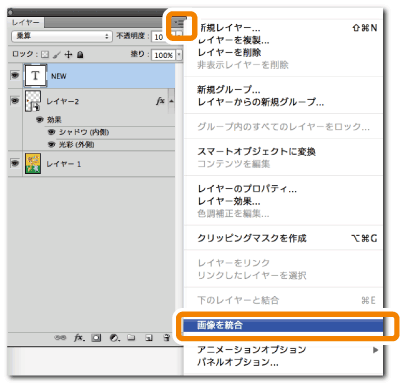
Task: Click fx badge on レイヤー2 row
Action: [x=160, y=101]
